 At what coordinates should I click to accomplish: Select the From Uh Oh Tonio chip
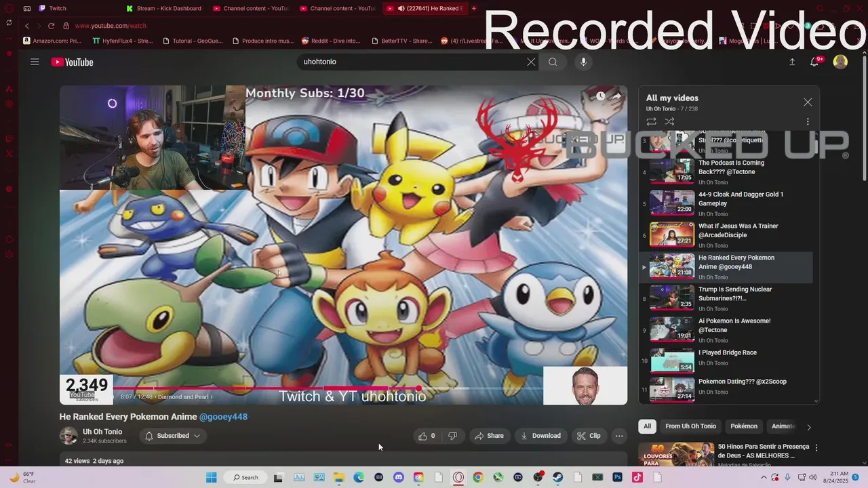point(690,426)
